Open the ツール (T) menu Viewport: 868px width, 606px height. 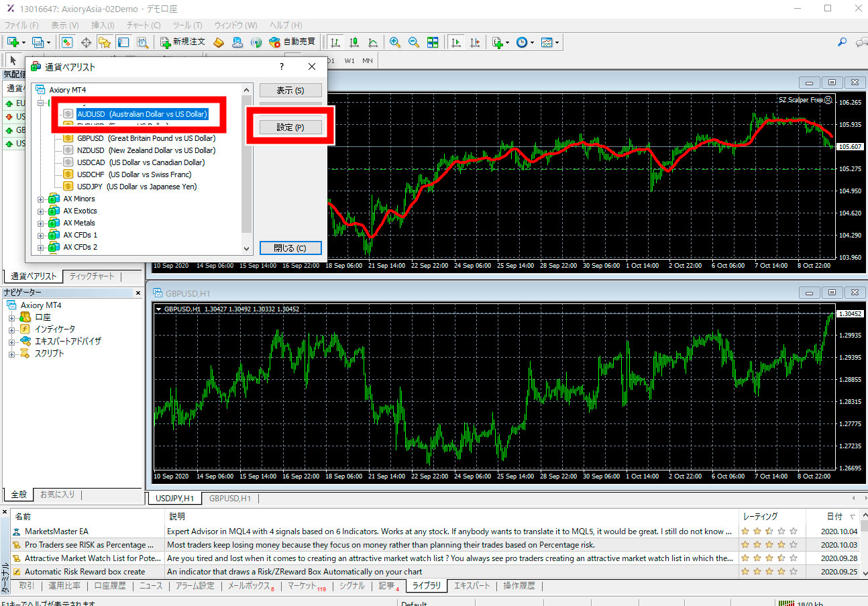187,25
